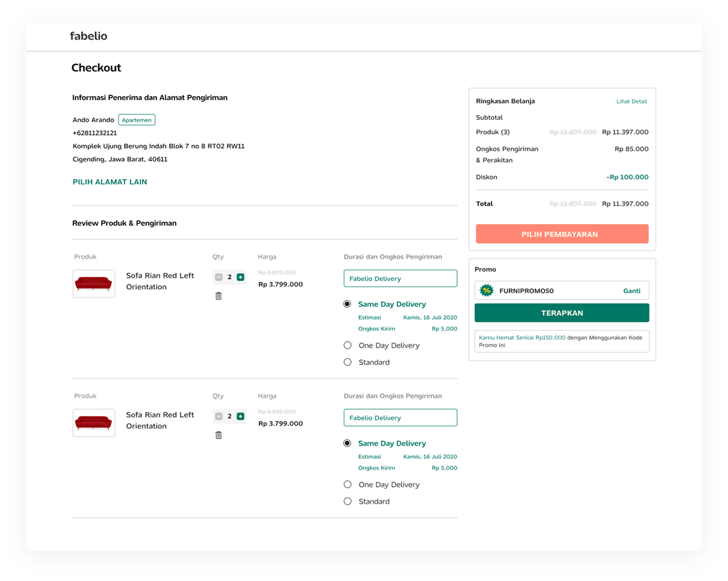Increase quantity of first sofa item
Screen dimensions: 728x581
[x=241, y=277]
